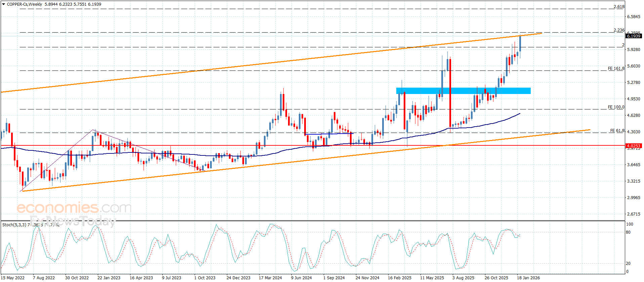
Task: Click the Stoch(5,3,3) indicator label
Action: pos(14,225)
